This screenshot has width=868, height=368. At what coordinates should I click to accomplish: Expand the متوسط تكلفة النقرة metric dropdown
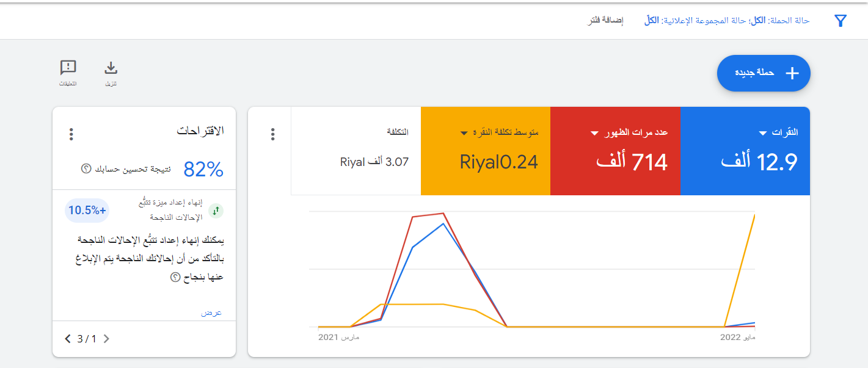click(464, 133)
